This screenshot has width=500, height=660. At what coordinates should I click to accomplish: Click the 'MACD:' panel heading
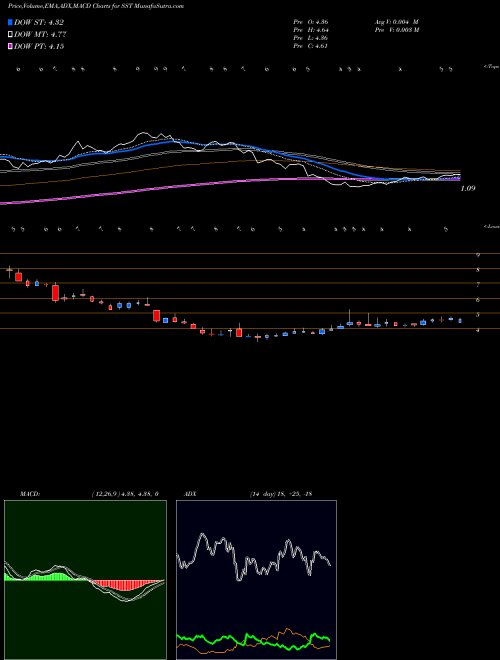click(x=30, y=494)
